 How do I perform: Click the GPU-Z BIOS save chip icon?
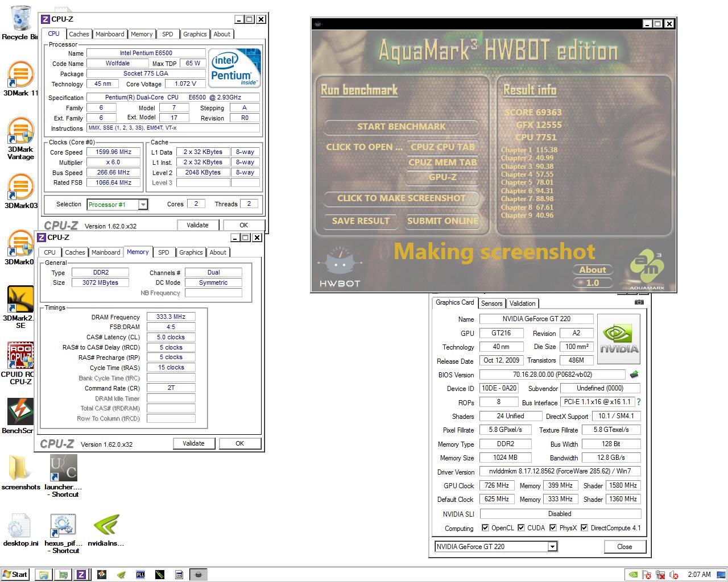pos(634,375)
